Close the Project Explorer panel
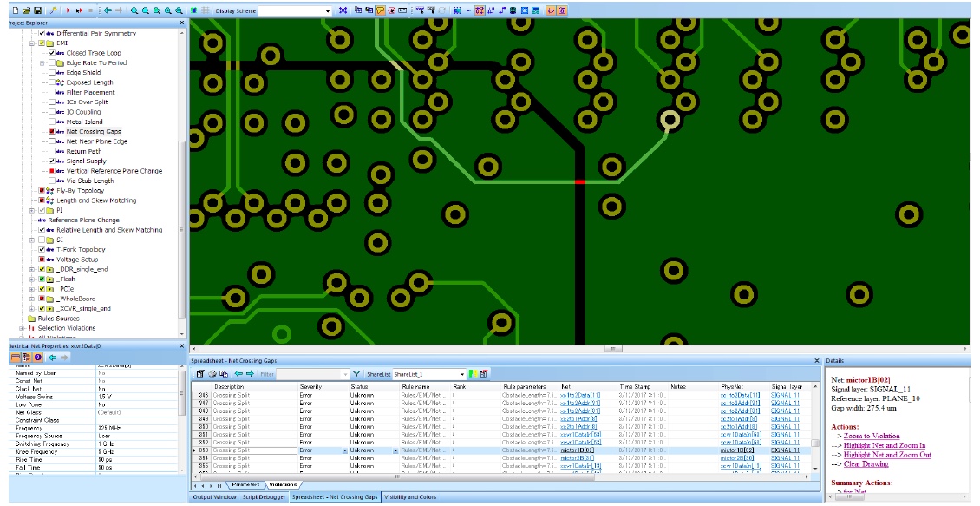Viewport: 980px width, 506px height. pyautogui.click(x=180, y=23)
